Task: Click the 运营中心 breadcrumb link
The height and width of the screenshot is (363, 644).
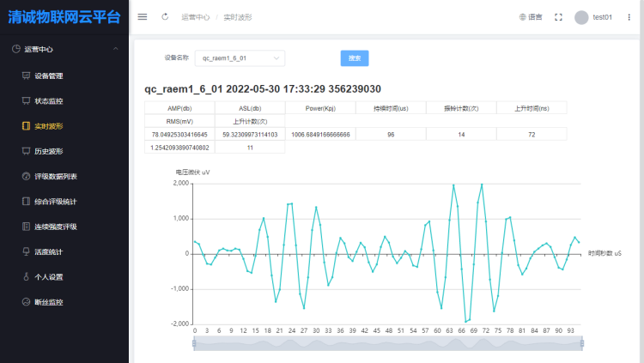Action: (x=196, y=17)
